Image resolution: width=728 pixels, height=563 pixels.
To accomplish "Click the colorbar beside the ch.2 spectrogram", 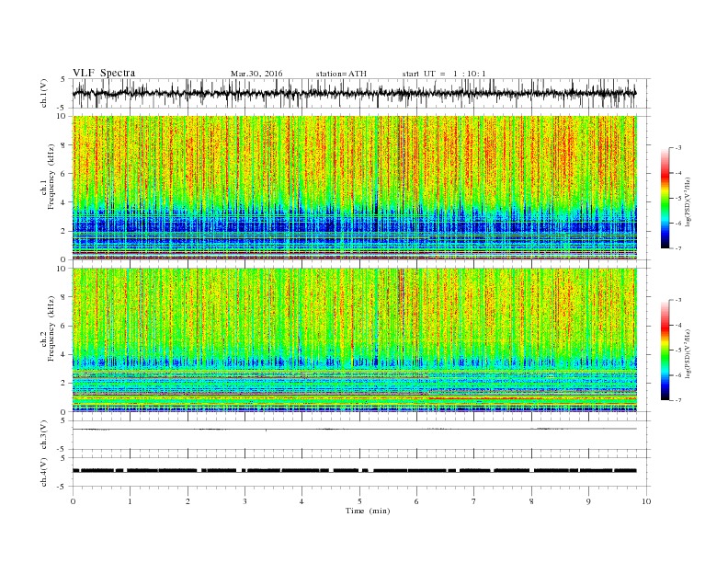I will pyautogui.click(x=665, y=350).
